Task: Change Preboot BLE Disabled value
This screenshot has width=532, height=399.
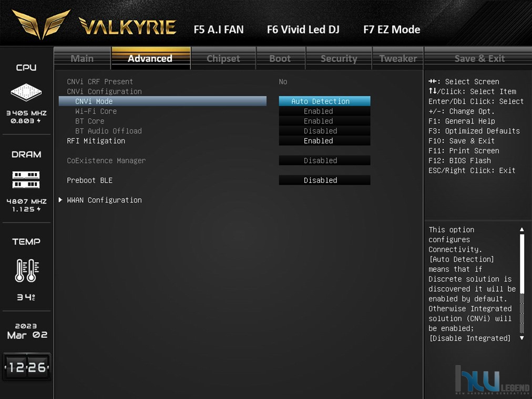Action: click(x=324, y=180)
